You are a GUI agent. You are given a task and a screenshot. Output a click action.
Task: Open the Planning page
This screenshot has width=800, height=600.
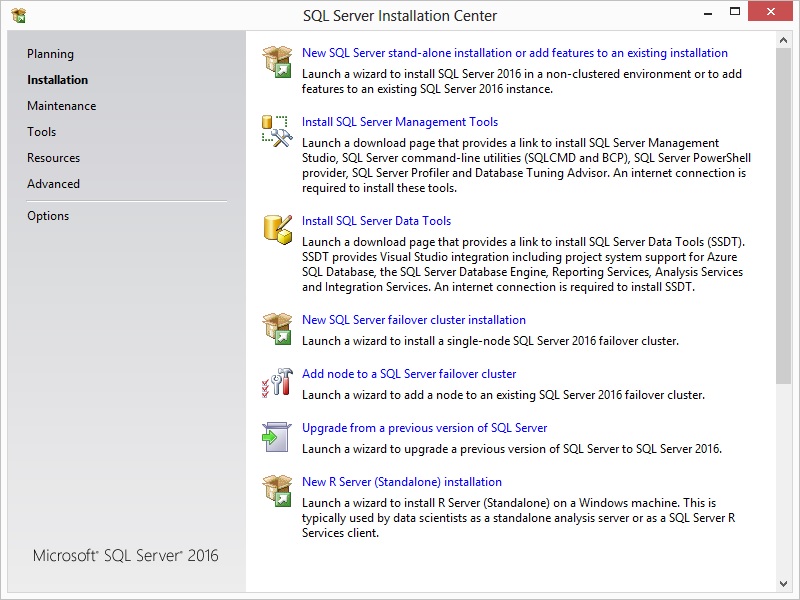point(51,54)
